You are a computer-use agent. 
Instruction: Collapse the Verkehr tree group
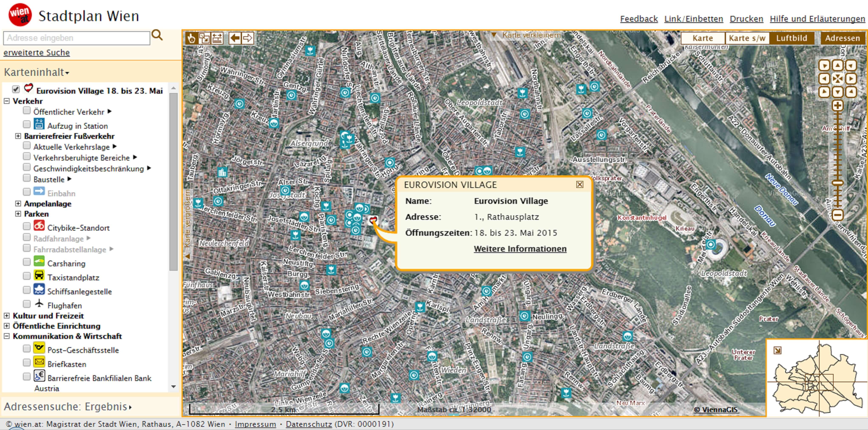(6, 101)
